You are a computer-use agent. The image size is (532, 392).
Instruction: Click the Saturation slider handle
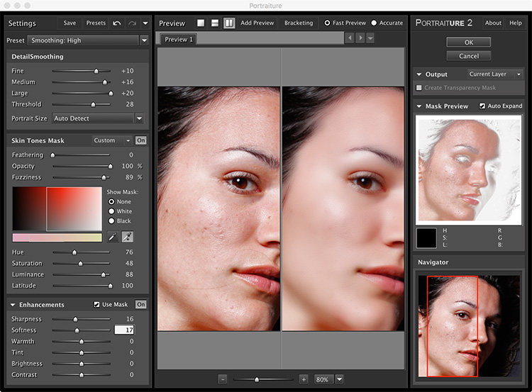pos(80,264)
